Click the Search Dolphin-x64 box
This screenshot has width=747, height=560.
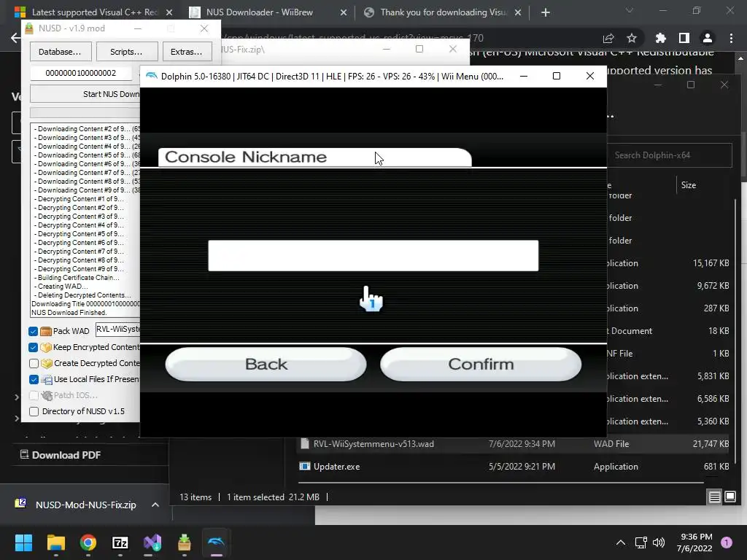670,155
